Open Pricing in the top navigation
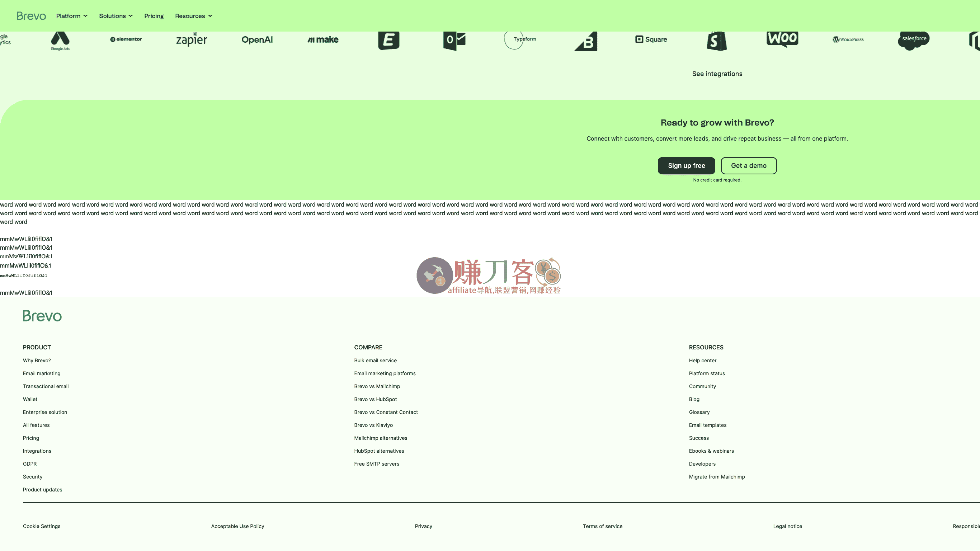Viewport: 980px width, 551px height. (x=154, y=16)
